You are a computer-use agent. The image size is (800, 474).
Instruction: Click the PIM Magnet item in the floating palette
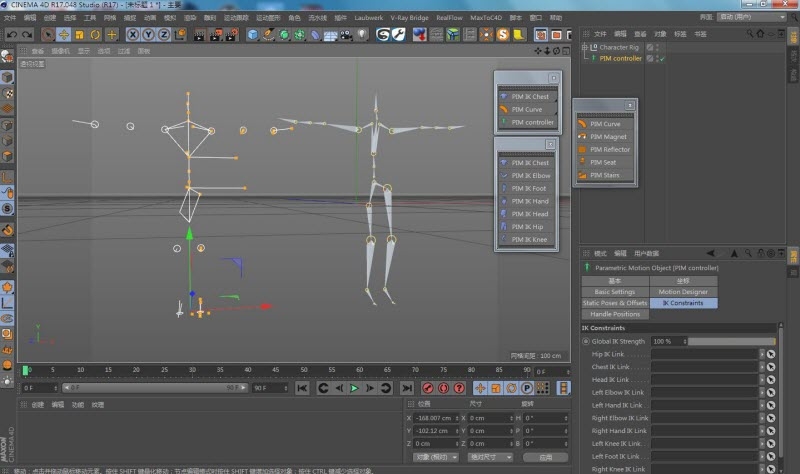608,137
